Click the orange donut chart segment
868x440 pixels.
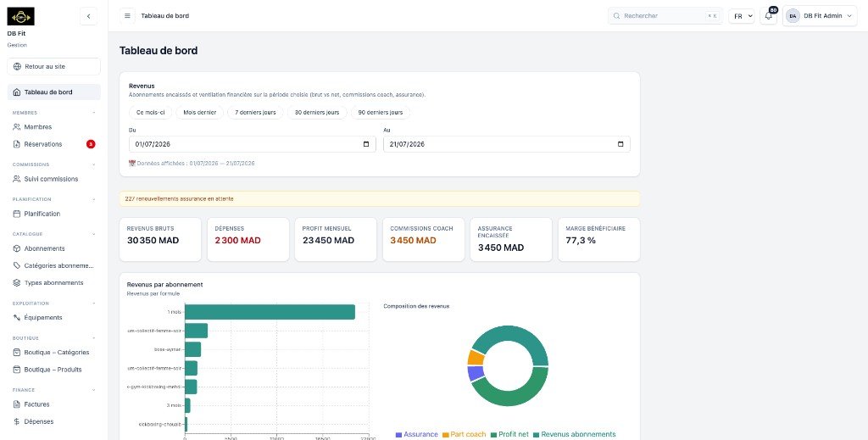pyautogui.click(x=476, y=358)
